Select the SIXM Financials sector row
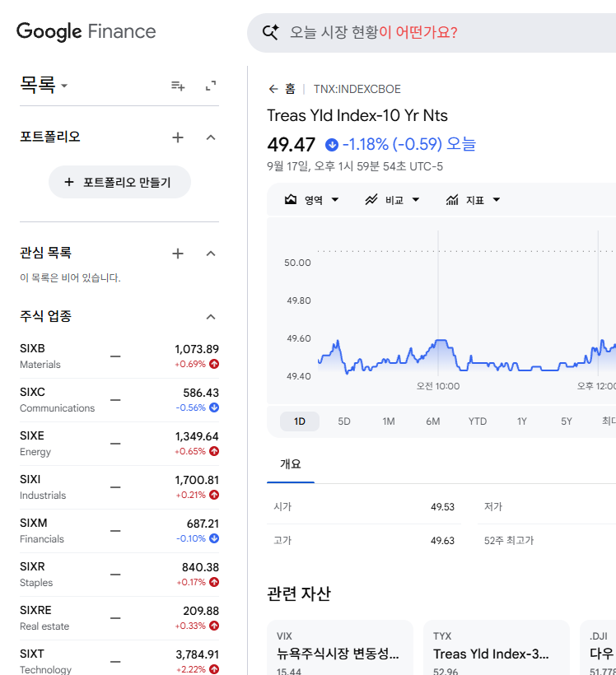This screenshot has width=616, height=675. (x=119, y=531)
